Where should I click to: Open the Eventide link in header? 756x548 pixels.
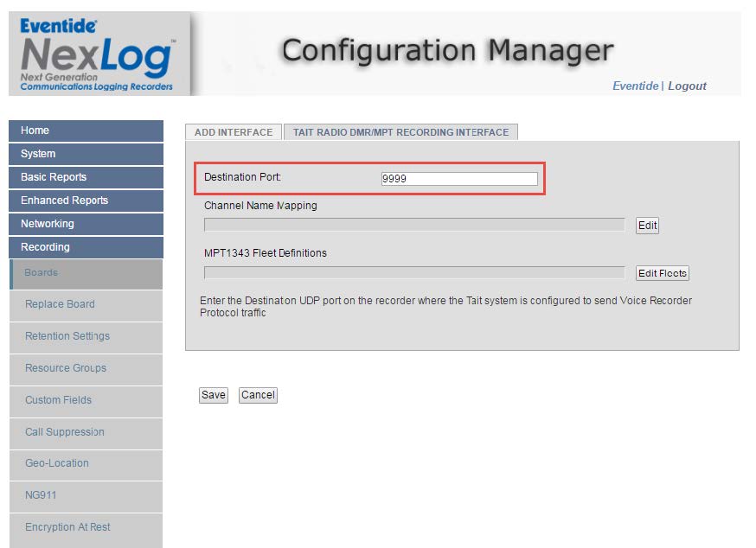coord(635,86)
